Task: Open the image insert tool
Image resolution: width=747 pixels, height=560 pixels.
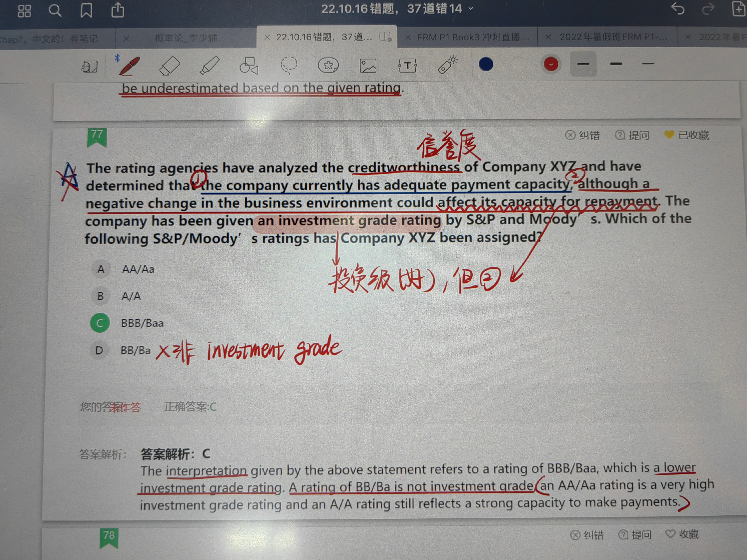Action: coord(368,65)
